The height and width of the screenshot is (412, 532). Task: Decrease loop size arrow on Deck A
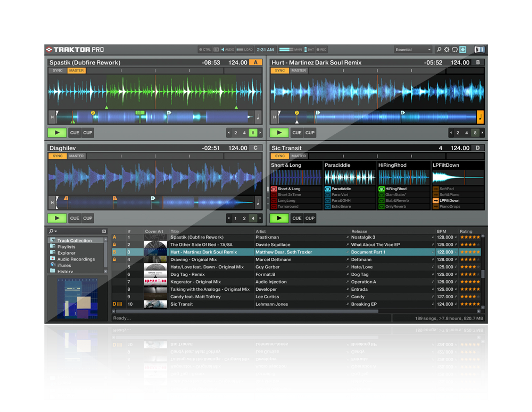[229, 133]
